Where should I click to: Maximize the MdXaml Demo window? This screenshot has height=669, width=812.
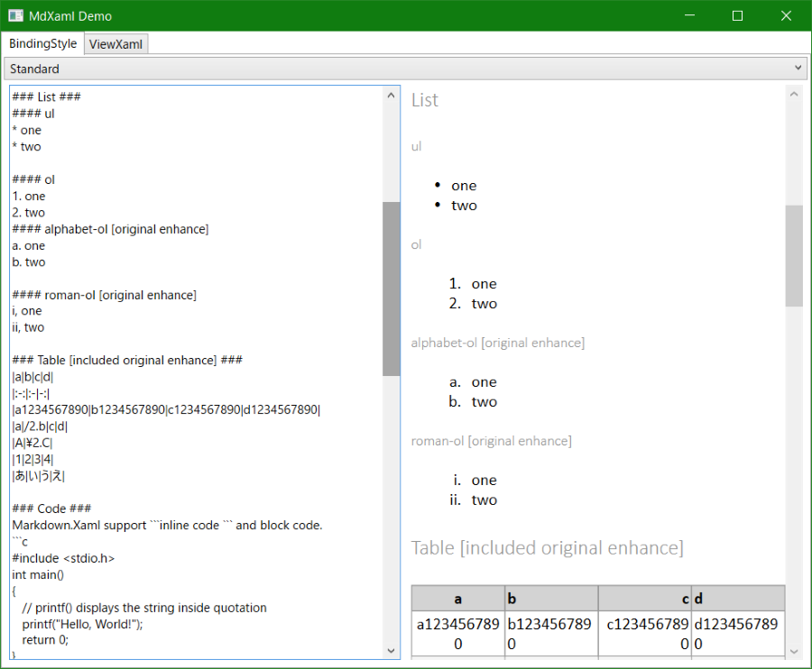pos(737,15)
